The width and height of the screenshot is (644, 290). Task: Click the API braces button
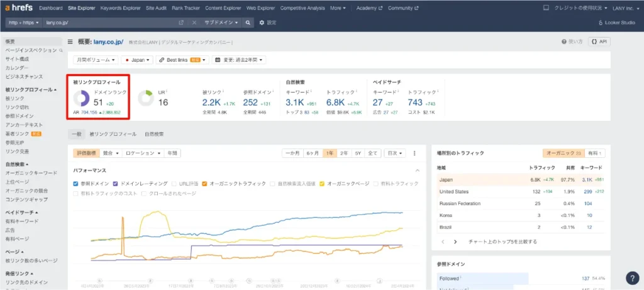coord(599,42)
